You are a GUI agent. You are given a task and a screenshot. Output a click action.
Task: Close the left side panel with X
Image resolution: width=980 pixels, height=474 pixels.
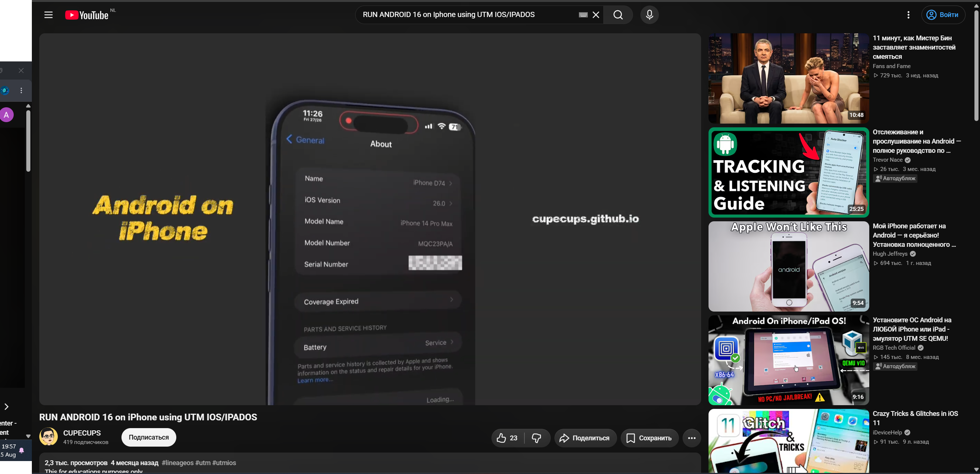(21, 71)
